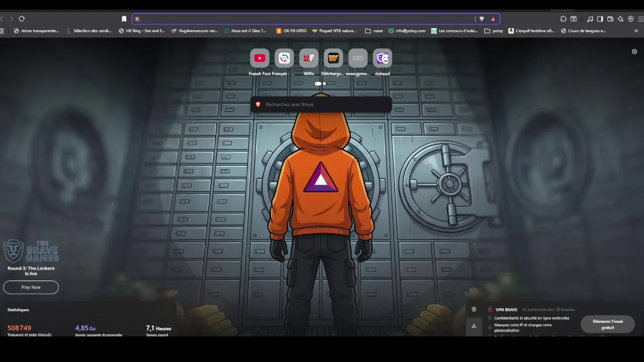644x362 pixels.
Task: Click 'Round 3: The Lockers is live' text
Action: 31,271
